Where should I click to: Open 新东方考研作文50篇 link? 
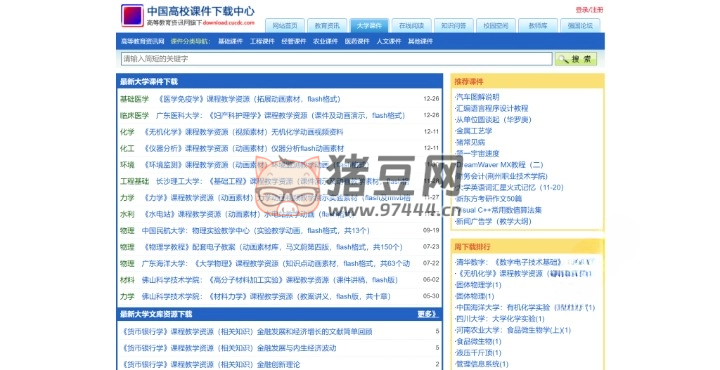[488, 199]
